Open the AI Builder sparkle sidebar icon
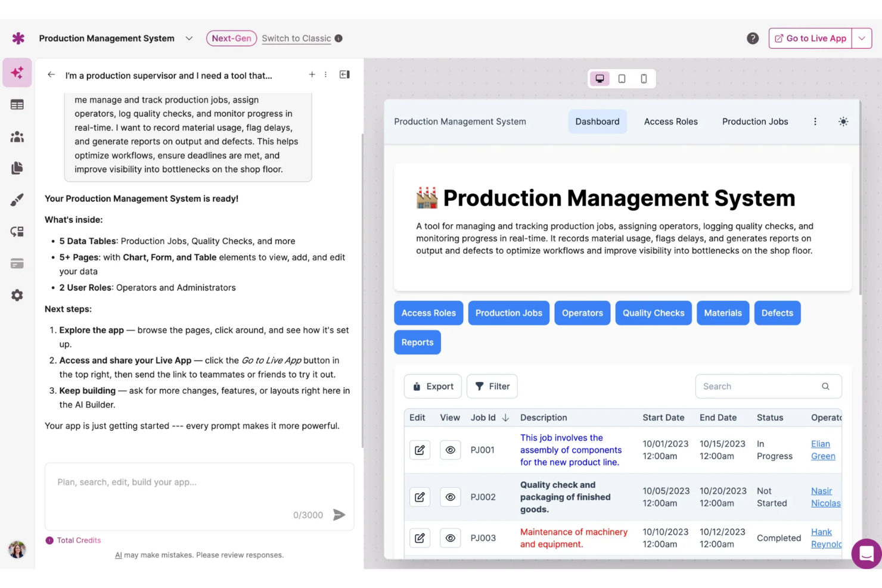Viewport: 882px width, 588px height. click(17, 73)
